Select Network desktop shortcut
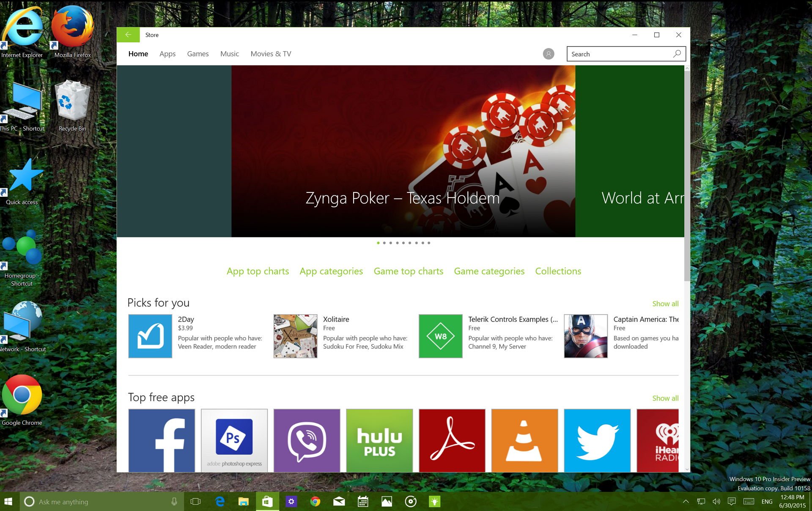812x511 pixels. pos(22,327)
